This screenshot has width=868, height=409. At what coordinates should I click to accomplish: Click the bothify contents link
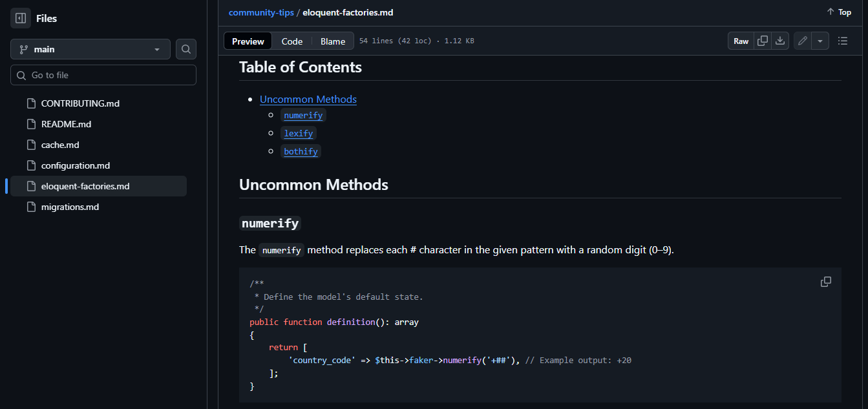pos(301,151)
